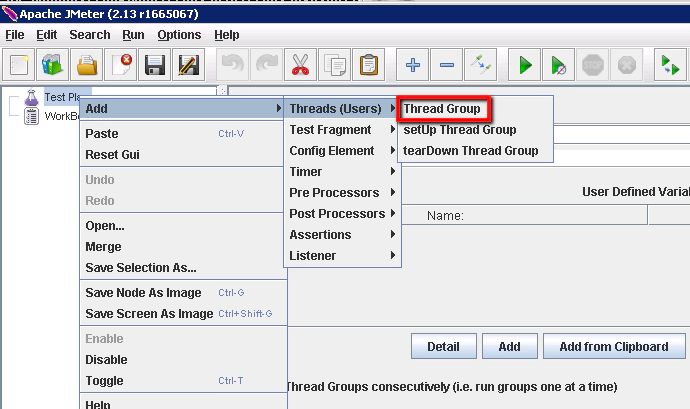
Task: Click the New test plan toolbar icon
Action: pyautogui.click(x=19, y=65)
